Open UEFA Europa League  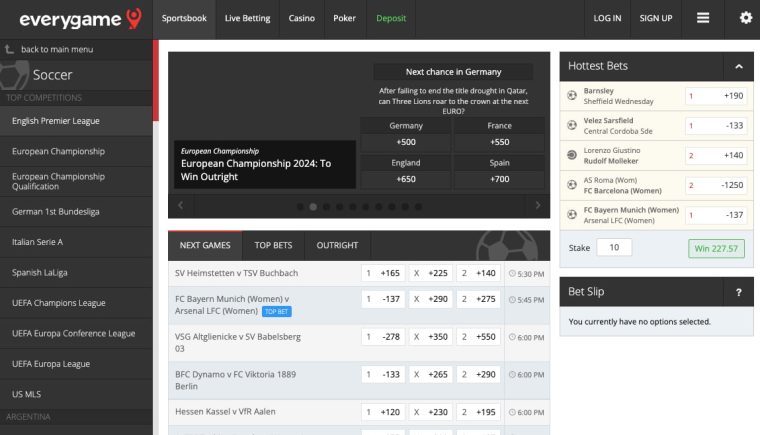coord(76,364)
